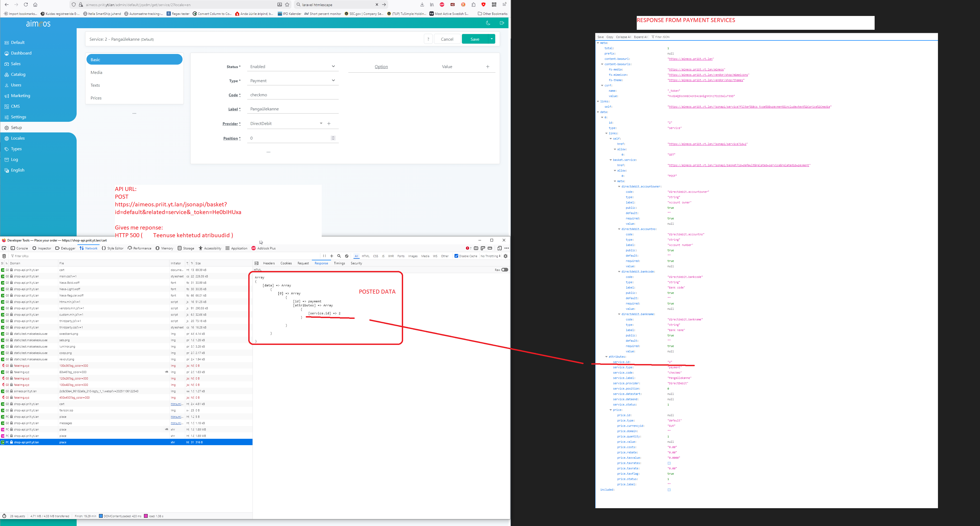Click logout icon in Aimeos header
The height and width of the screenshot is (526, 980).
[502, 23]
